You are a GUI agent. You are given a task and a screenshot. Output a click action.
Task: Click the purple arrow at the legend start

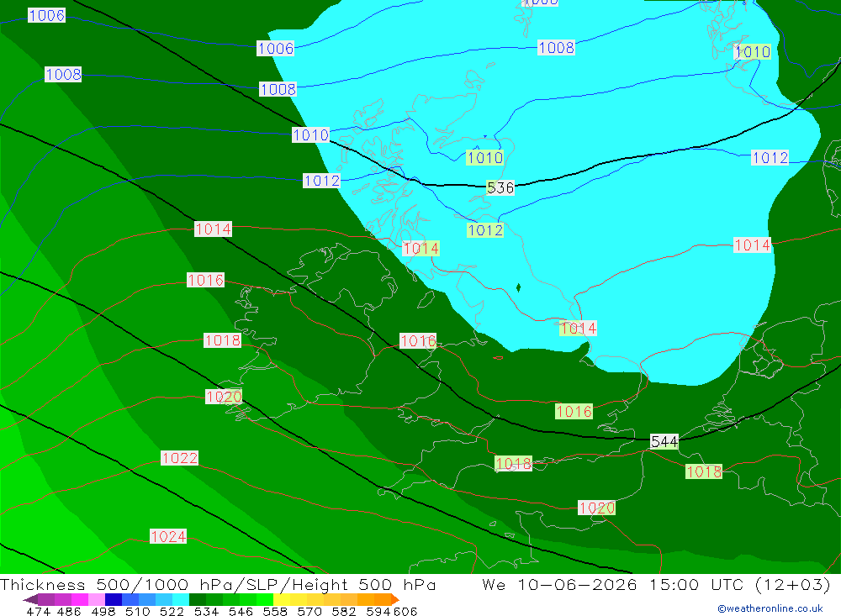(30, 599)
